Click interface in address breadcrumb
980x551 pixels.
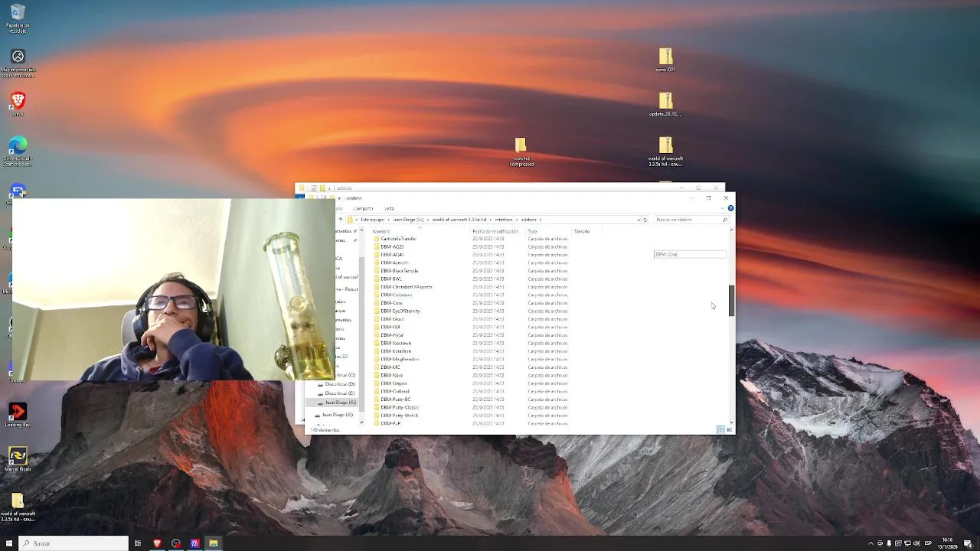click(503, 220)
